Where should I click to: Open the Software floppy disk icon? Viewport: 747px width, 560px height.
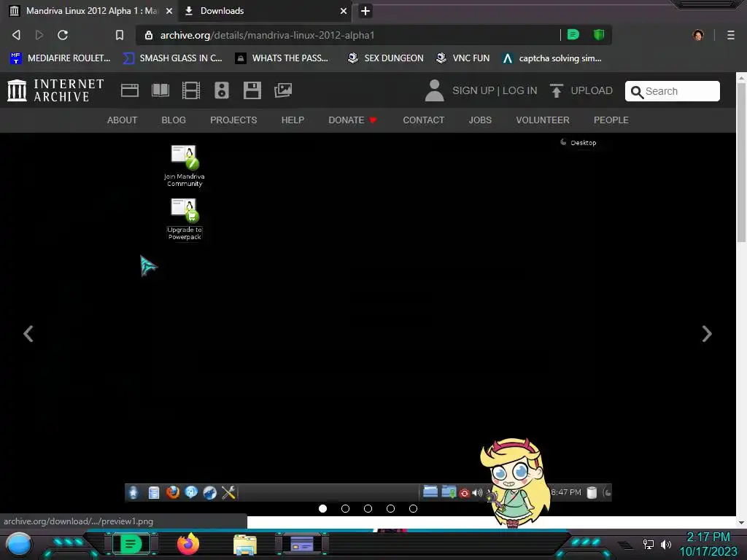click(252, 90)
